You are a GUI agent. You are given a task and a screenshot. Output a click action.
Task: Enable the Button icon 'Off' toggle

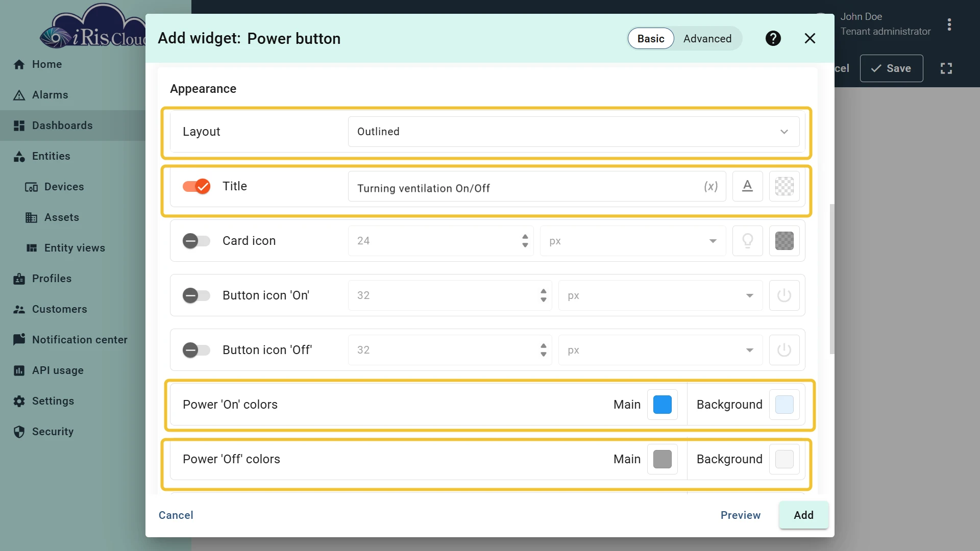tap(197, 350)
